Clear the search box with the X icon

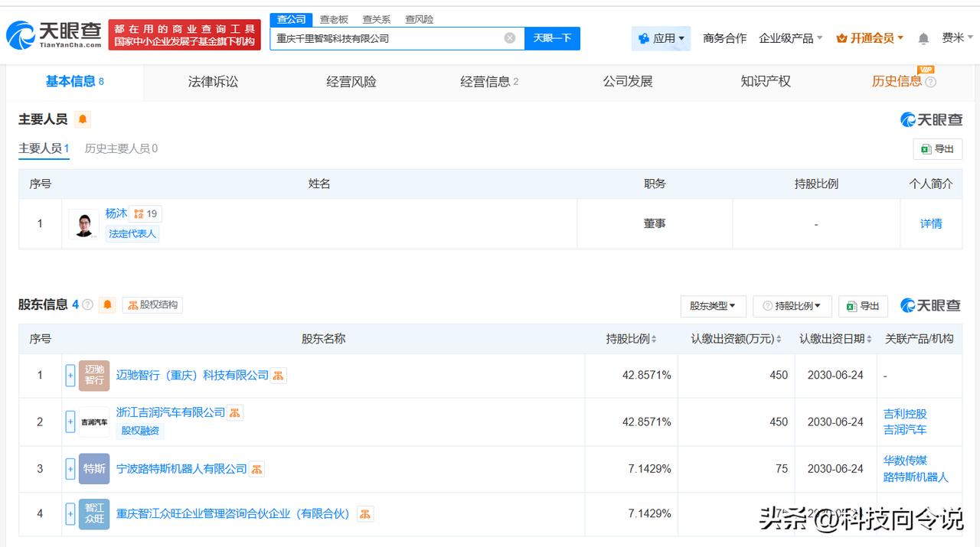tap(510, 38)
